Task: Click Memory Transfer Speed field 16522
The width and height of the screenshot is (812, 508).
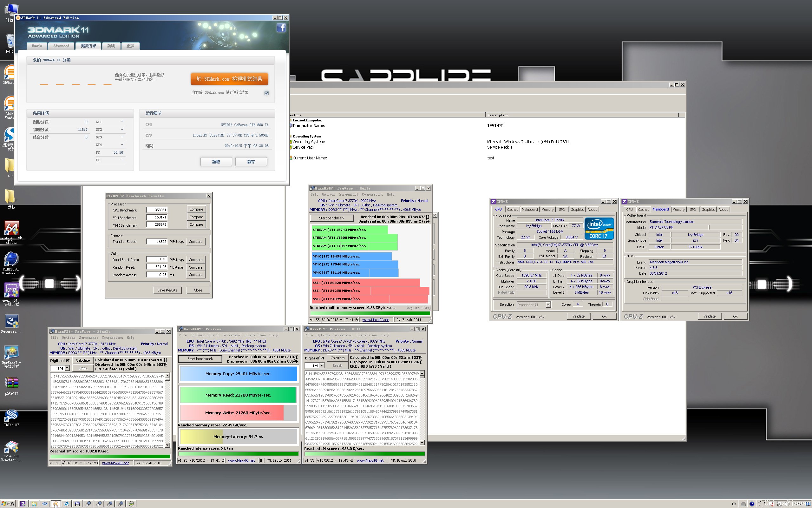Action: click(x=157, y=242)
